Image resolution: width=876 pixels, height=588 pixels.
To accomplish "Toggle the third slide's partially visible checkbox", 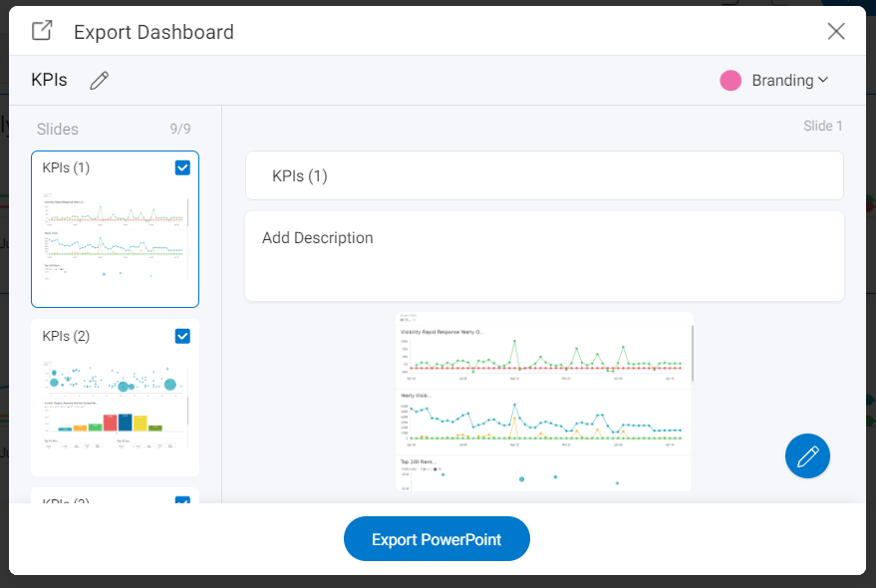I will 182,499.
